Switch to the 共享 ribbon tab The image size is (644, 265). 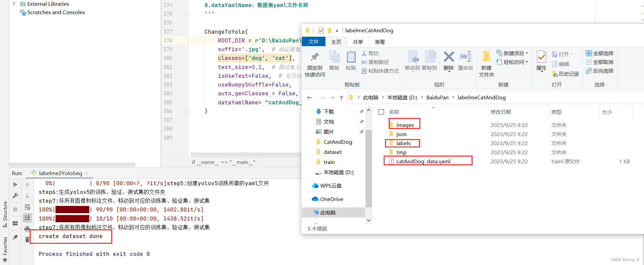[x=358, y=42]
